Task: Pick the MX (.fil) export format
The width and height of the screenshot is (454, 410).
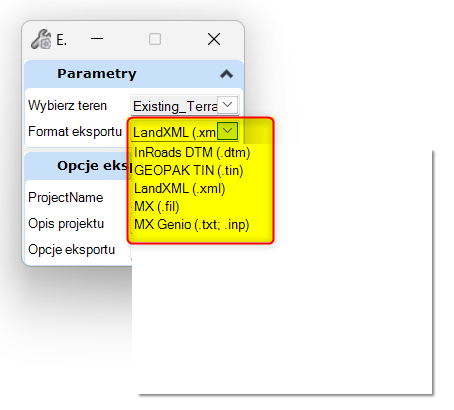Action: tap(157, 207)
